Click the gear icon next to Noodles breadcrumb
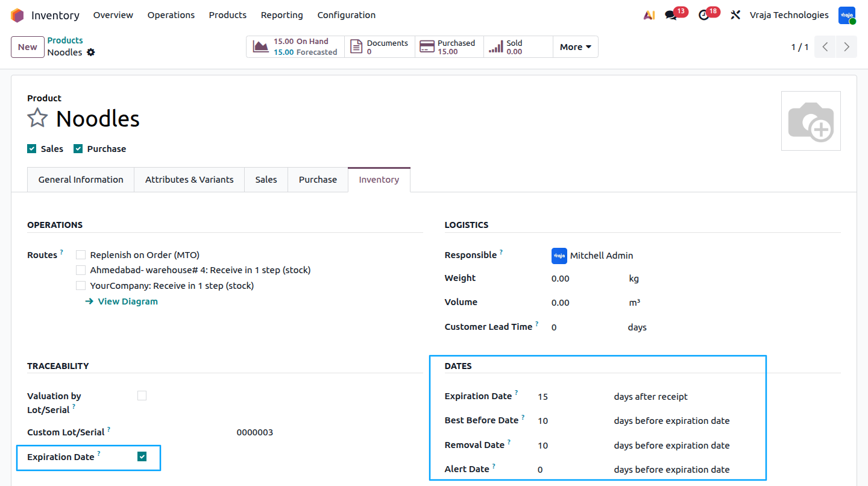 tap(91, 52)
